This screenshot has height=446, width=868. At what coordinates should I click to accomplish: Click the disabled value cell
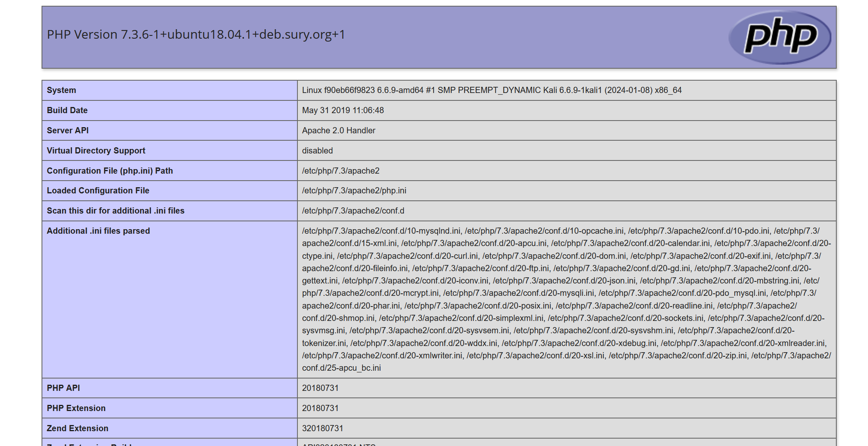pyautogui.click(x=317, y=151)
